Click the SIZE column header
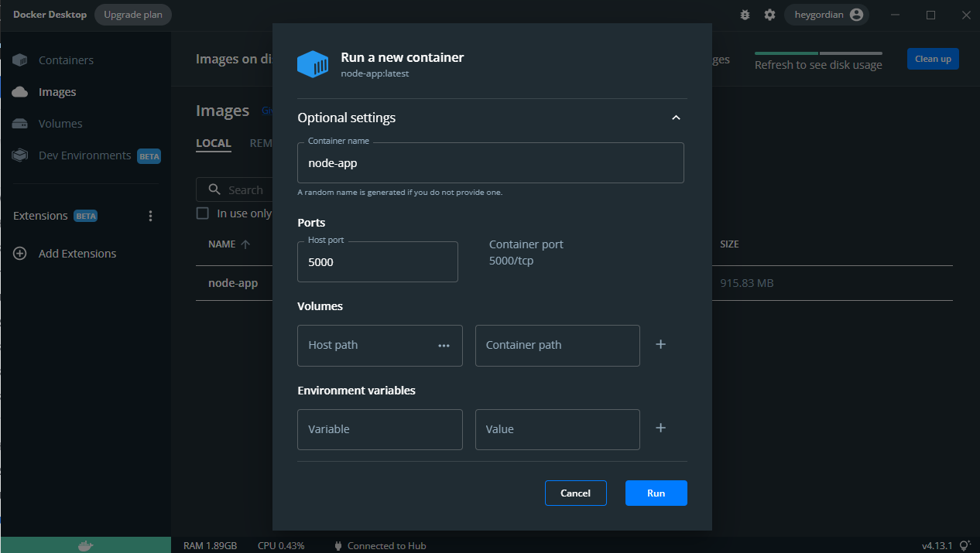Image resolution: width=980 pixels, height=553 pixels. [729, 244]
